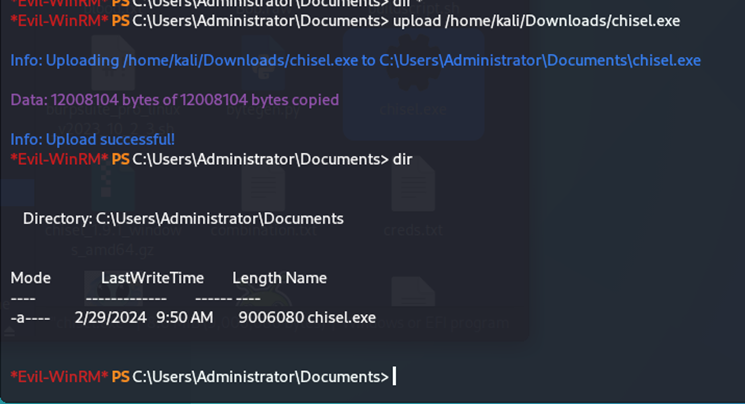Click the Length column header
The height and width of the screenshot is (404, 745).
pos(257,278)
